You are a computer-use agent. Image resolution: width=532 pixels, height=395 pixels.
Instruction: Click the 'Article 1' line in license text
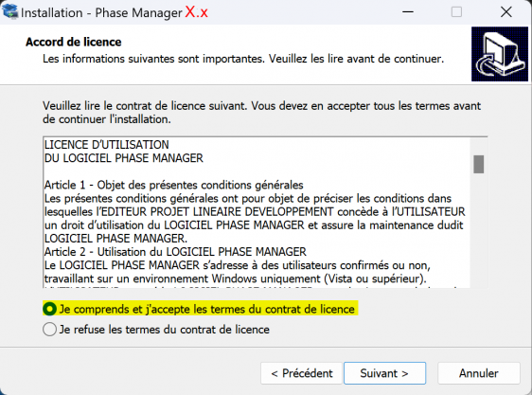174,185
